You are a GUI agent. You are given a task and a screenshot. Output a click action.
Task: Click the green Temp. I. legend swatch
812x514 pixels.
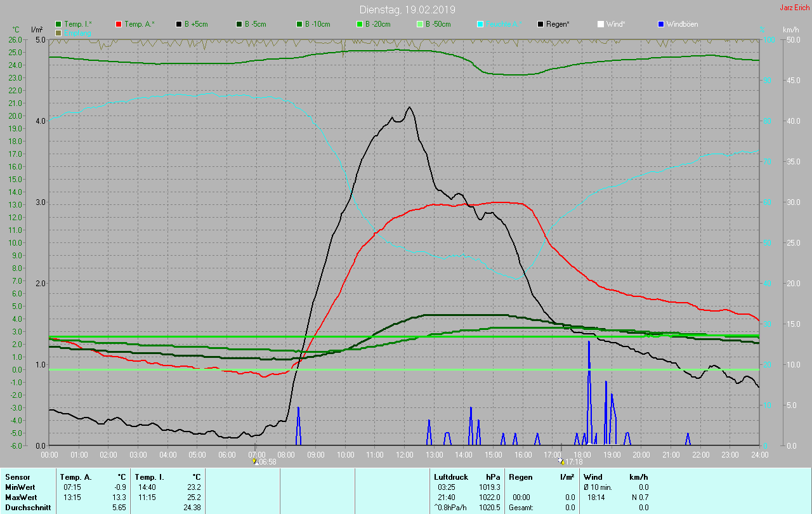click(59, 24)
